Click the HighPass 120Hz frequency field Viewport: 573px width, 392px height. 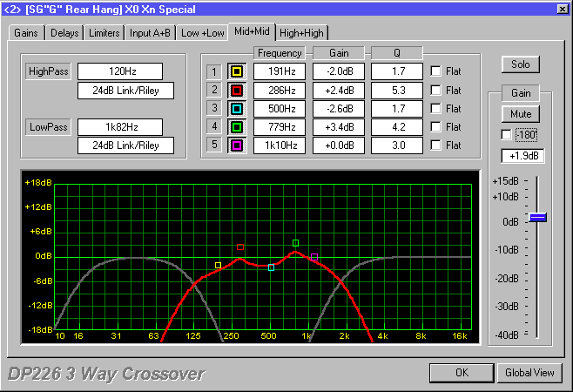coord(118,71)
